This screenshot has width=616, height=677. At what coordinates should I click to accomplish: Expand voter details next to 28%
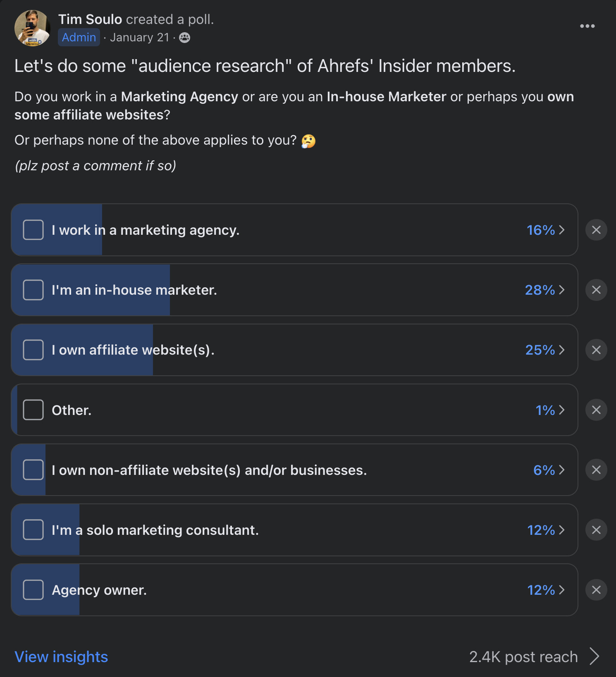pyautogui.click(x=561, y=290)
